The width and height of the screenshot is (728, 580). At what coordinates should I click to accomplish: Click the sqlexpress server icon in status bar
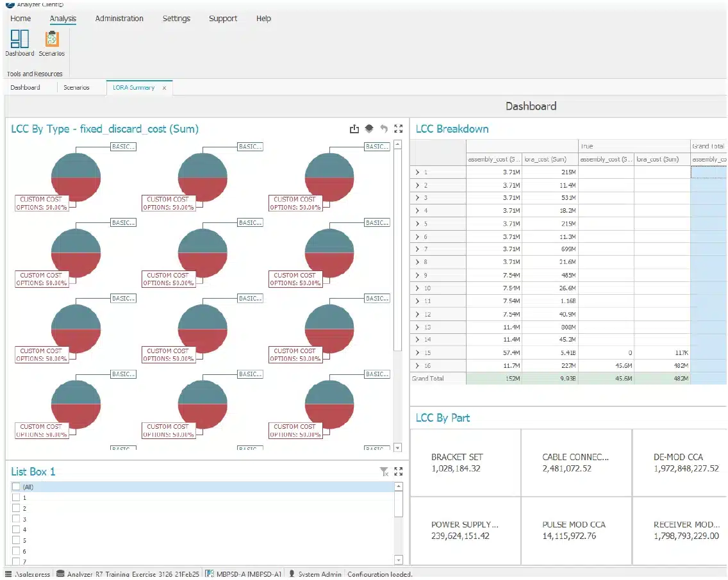pyautogui.click(x=8, y=574)
